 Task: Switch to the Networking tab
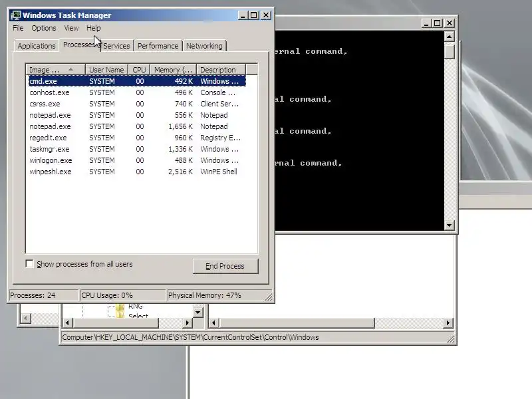204,46
